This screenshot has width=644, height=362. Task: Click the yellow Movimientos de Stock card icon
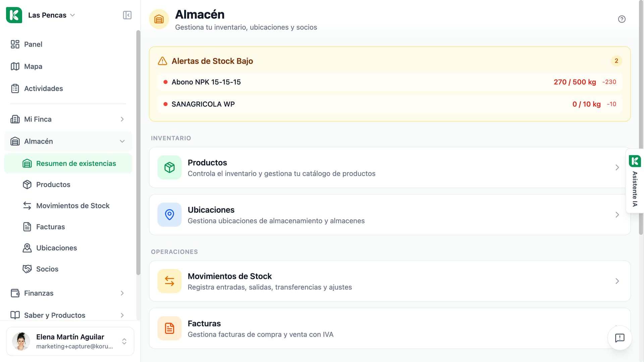169,281
